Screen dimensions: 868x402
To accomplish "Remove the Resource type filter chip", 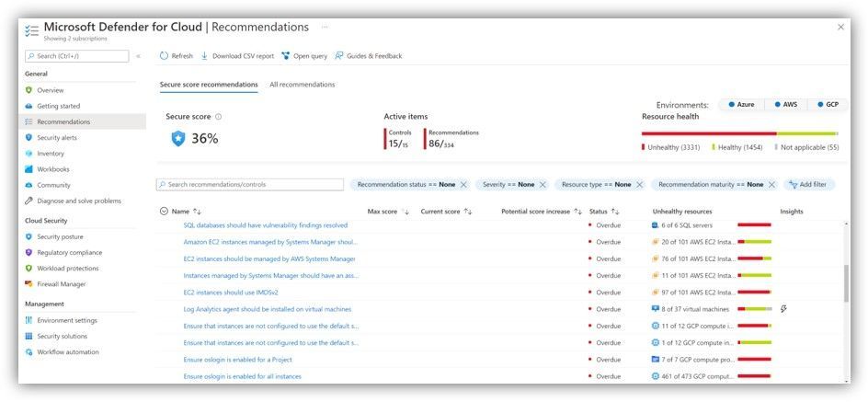I will tap(639, 184).
